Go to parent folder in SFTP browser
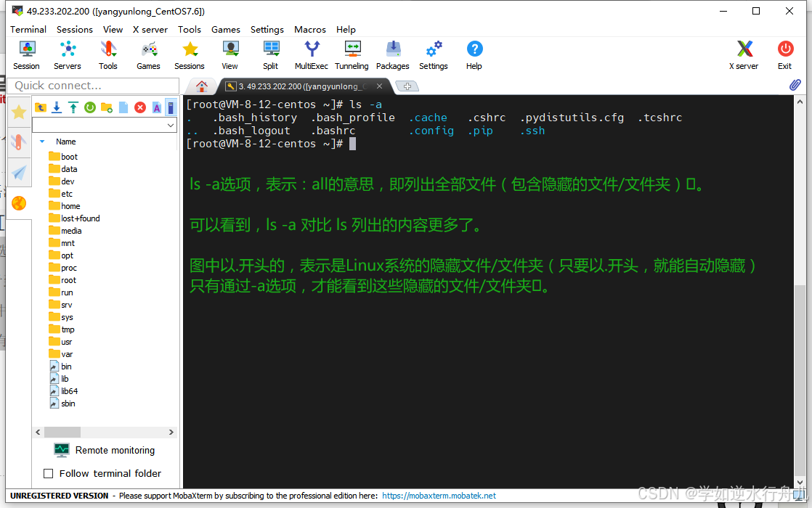This screenshot has width=812, height=508. pos(41,107)
